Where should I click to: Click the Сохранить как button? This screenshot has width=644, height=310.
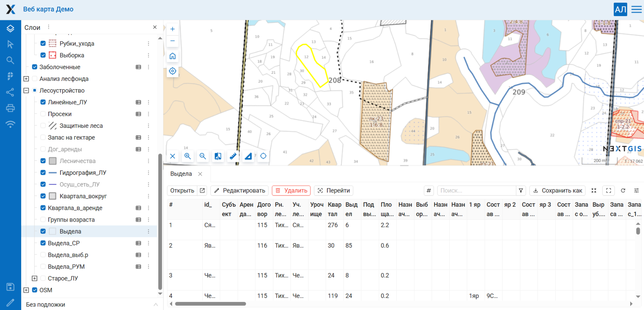coord(557,191)
